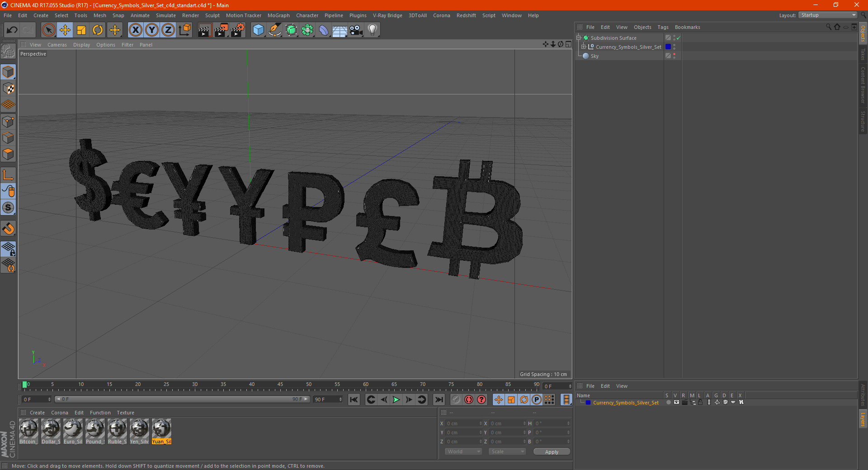Toggle X axis lock
This screenshot has width=868, height=470.
pyautogui.click(x=136, y=30)
